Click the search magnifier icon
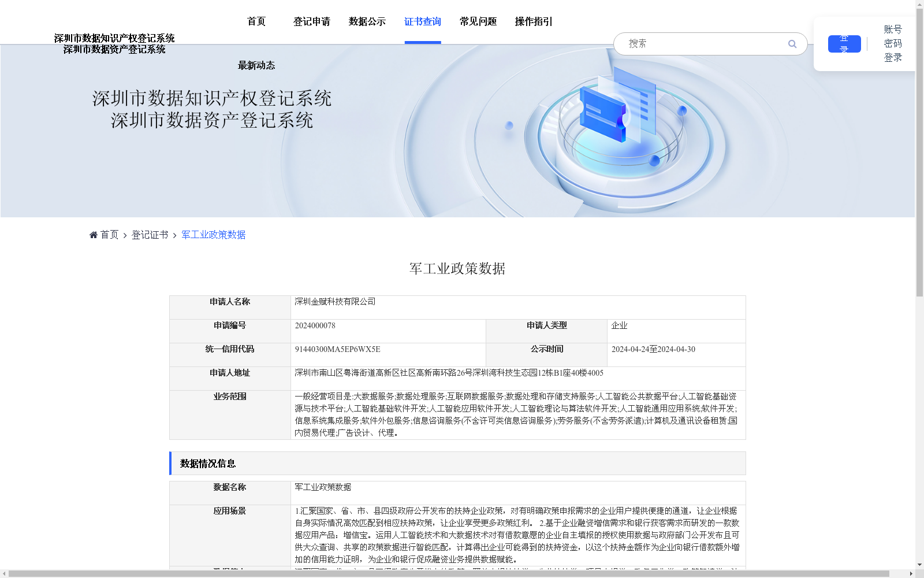The image size is (924, 578). (x=792, y=44)
